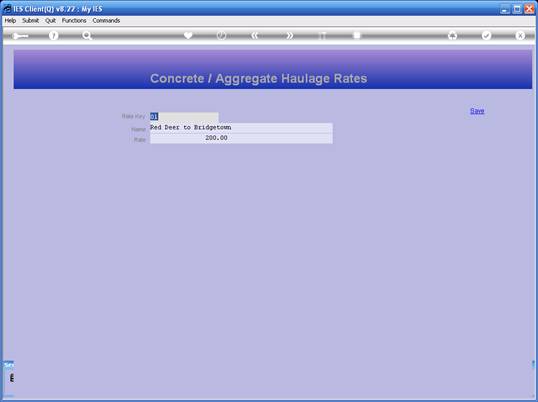Select the Rate Key input field
Viewport: 538px width, 402px height.
(x=184, y=117)
